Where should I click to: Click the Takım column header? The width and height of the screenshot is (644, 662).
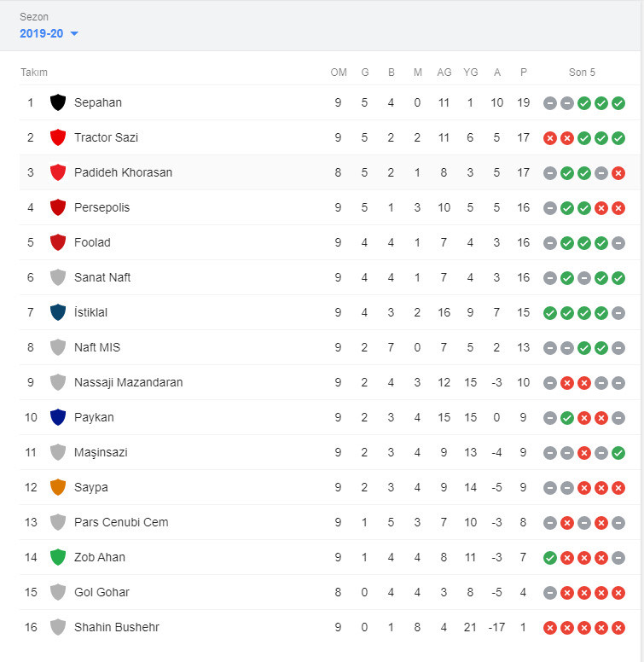tap(34, 73)
